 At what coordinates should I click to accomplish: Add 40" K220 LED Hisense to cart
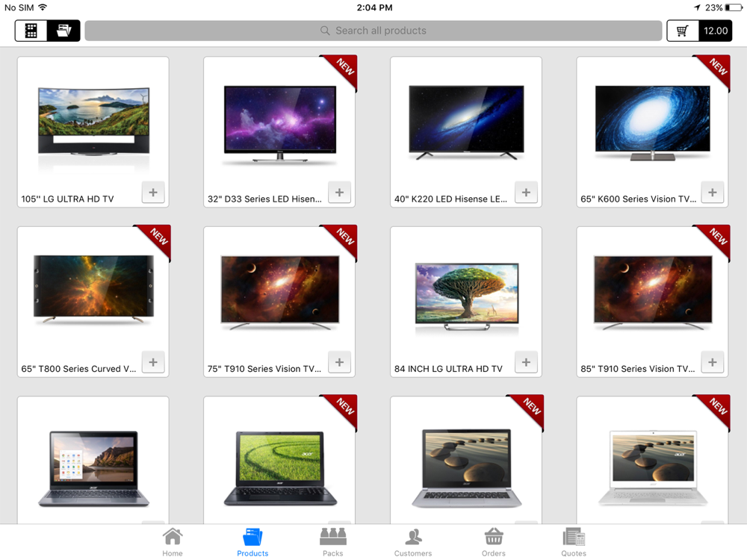(x=526, y=193)
